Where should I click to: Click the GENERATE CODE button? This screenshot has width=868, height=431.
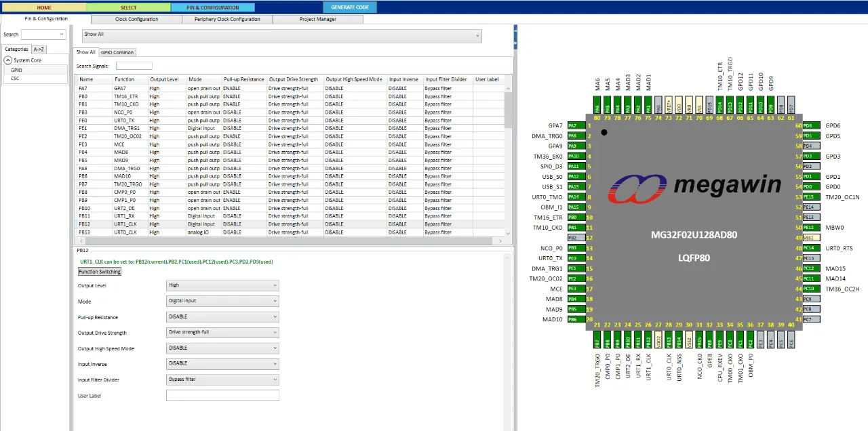click(x=350, y=7)
